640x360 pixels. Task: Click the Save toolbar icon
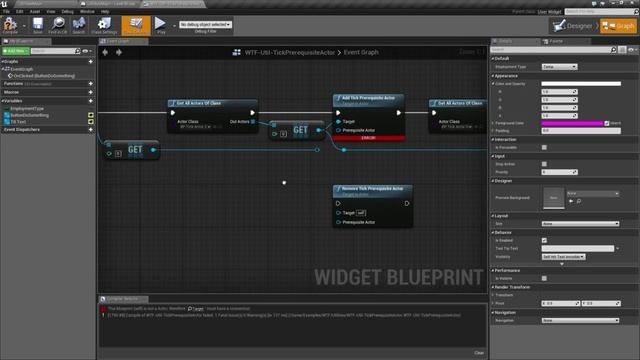(x=38, y=25)
